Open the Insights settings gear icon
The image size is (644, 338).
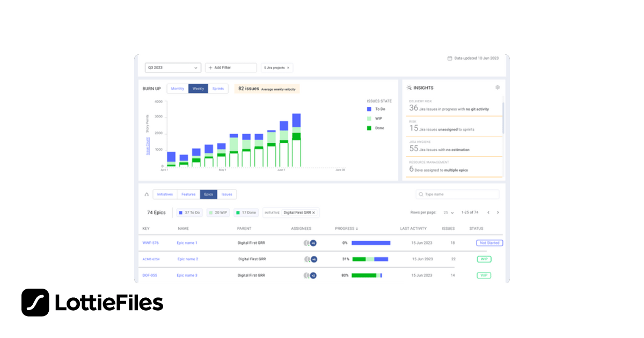click(x=497, y=87)
